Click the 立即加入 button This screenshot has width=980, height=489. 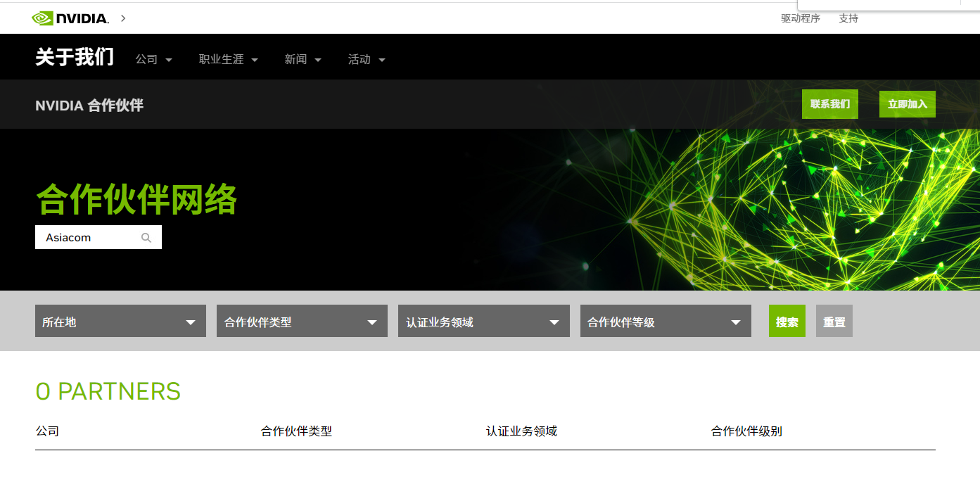tap(908, 104)
